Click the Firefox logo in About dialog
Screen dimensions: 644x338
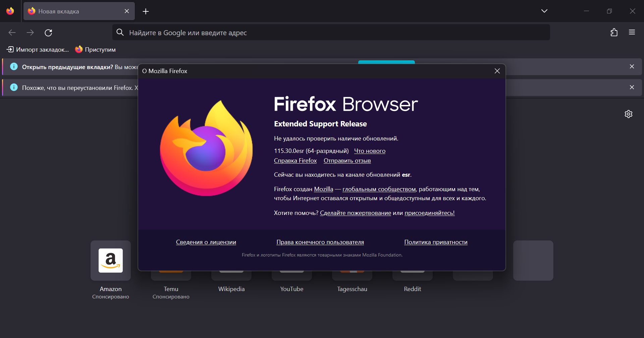pyautogui.click(x=206, y=148)
